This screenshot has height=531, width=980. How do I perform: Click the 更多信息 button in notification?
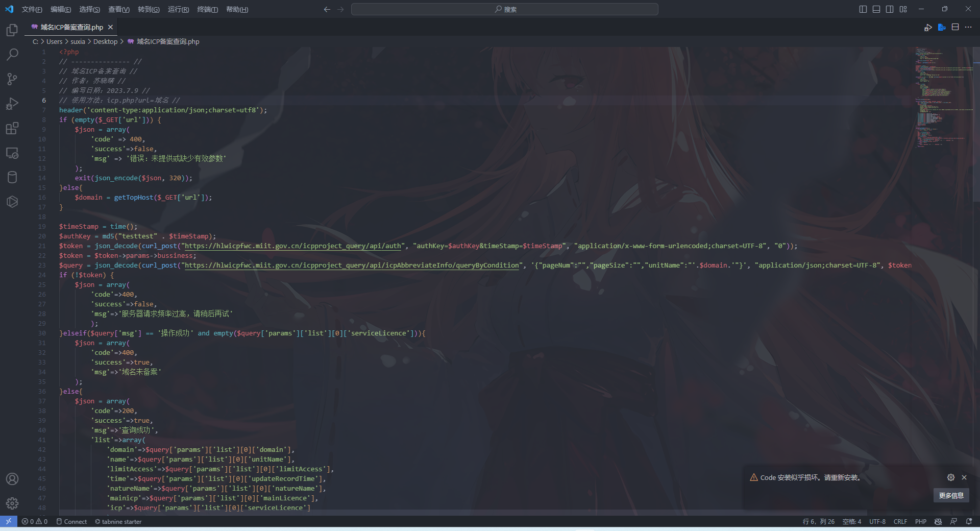951,495
